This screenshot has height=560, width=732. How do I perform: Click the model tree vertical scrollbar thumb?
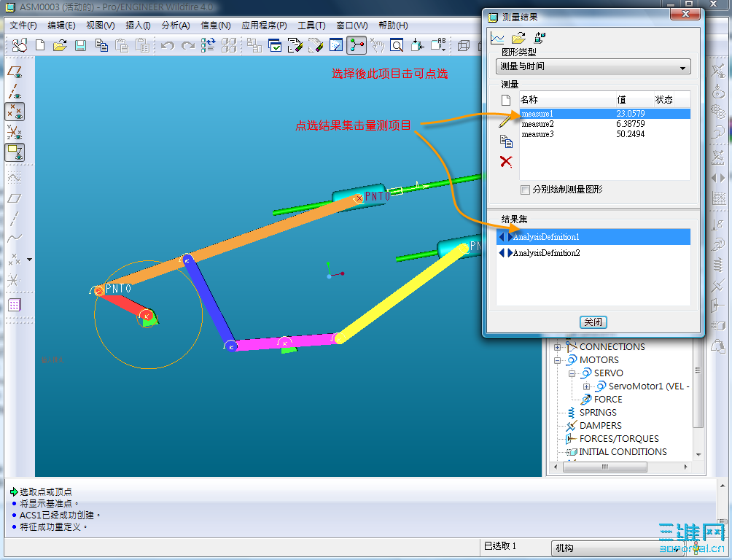coord(698,384)
